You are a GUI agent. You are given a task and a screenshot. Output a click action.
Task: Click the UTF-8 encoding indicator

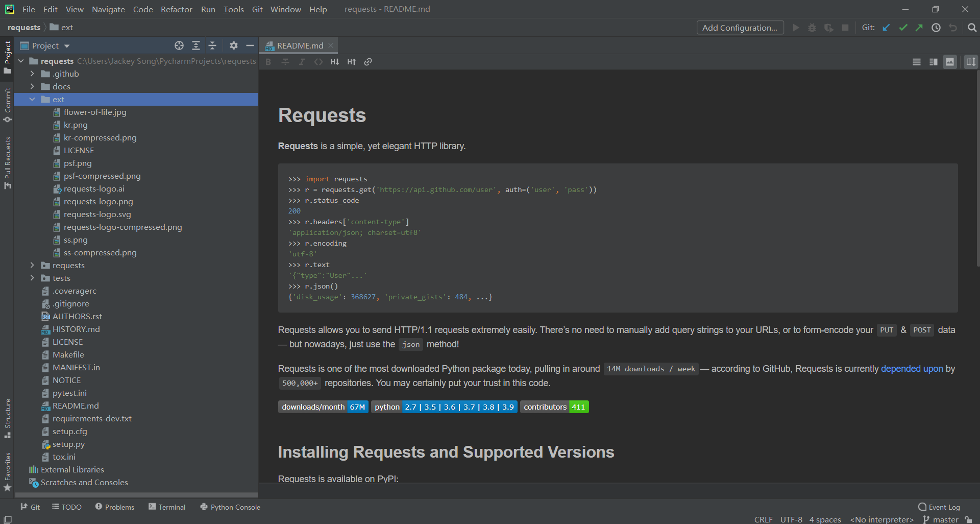point(791,519)
